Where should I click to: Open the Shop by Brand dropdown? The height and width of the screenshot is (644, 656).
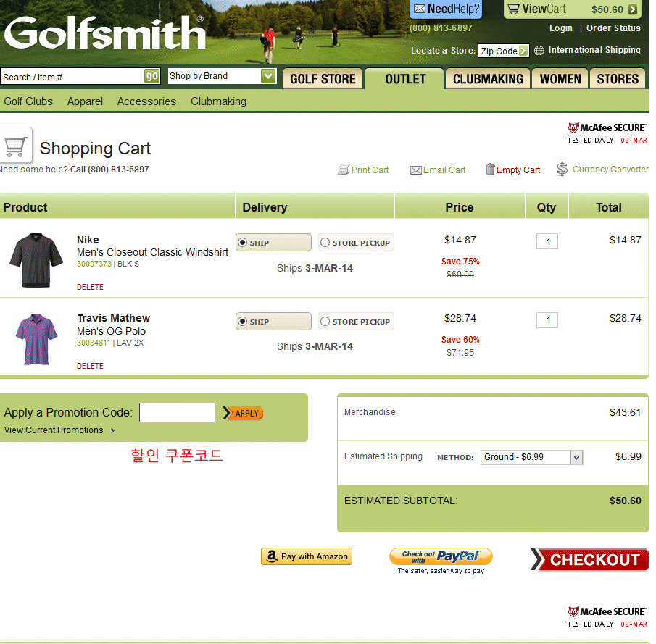pos(268,76)
